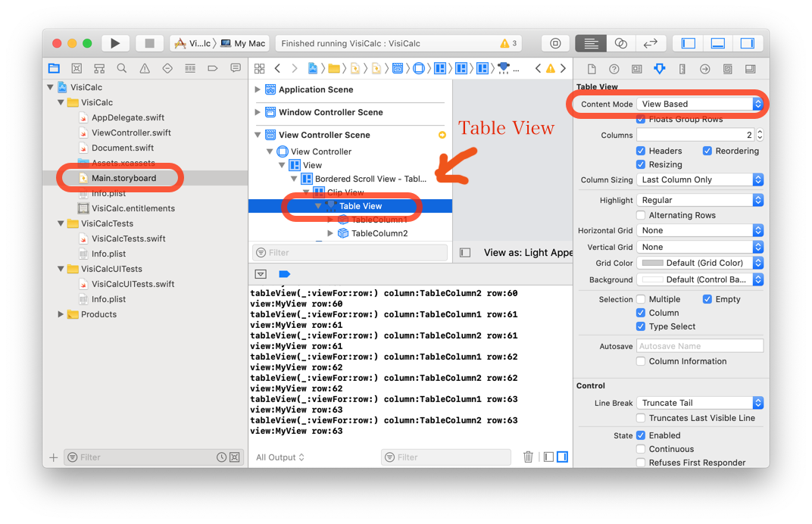Viewport: 812px width, 524px height.
Task: Toggle the debug area panel visibility
Action: 718,43
